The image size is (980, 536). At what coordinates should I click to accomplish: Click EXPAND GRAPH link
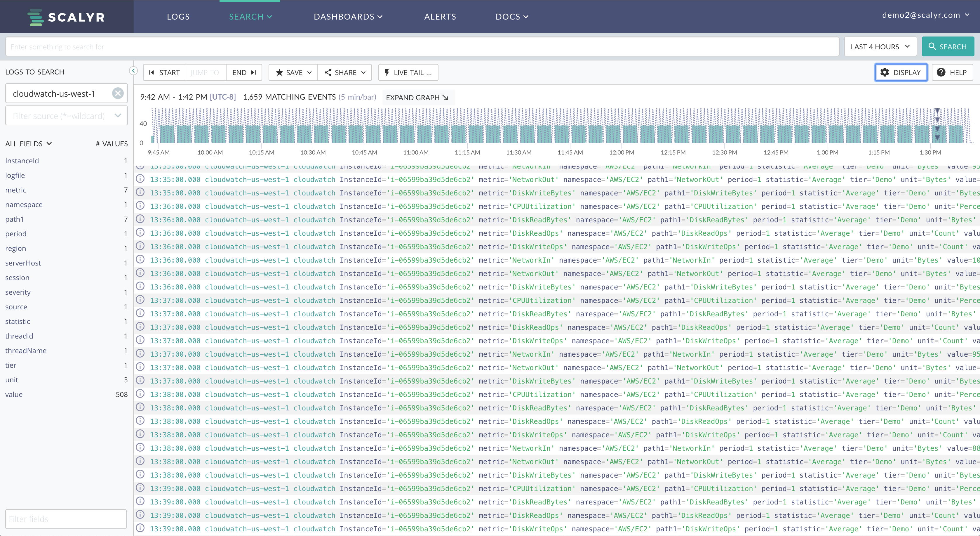point(417,98)
